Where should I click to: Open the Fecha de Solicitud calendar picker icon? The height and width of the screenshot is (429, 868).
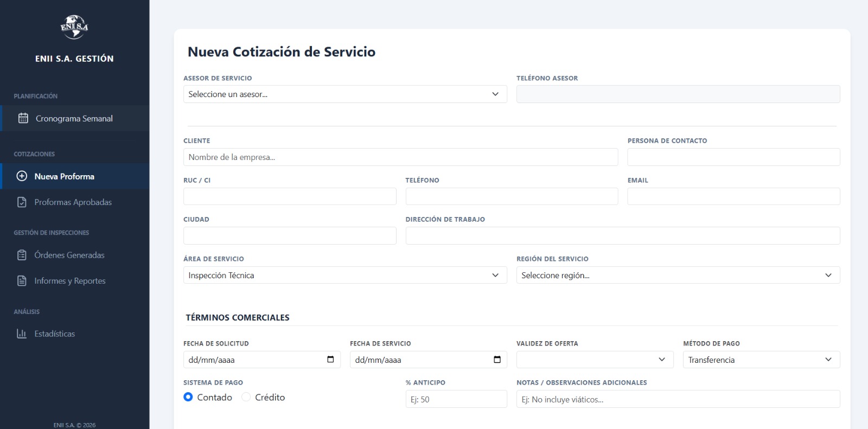330,360
